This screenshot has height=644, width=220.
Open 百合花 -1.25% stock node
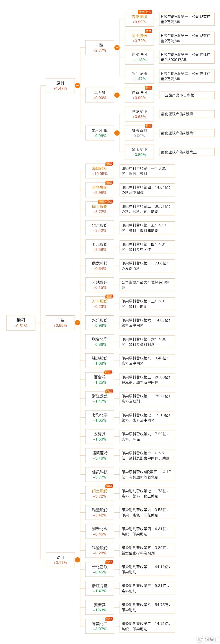(100, 380)
